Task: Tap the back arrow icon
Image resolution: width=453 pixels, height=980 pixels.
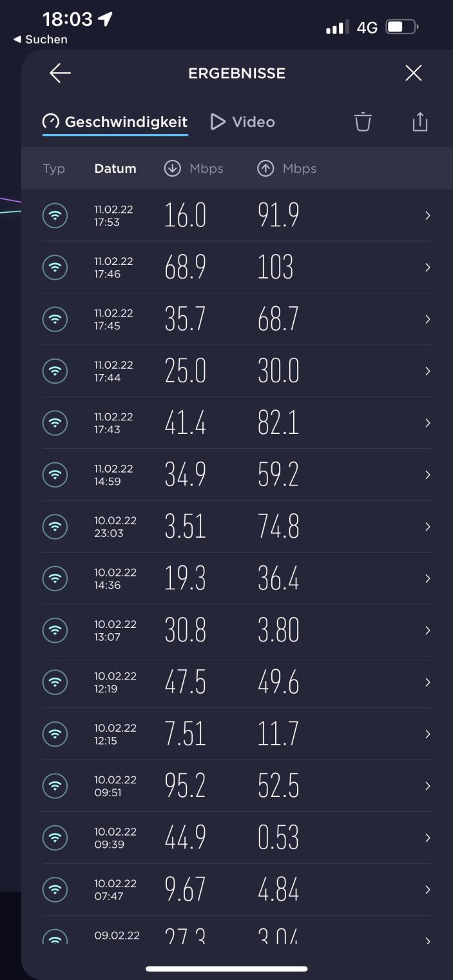Action: [x=60, y=73]
